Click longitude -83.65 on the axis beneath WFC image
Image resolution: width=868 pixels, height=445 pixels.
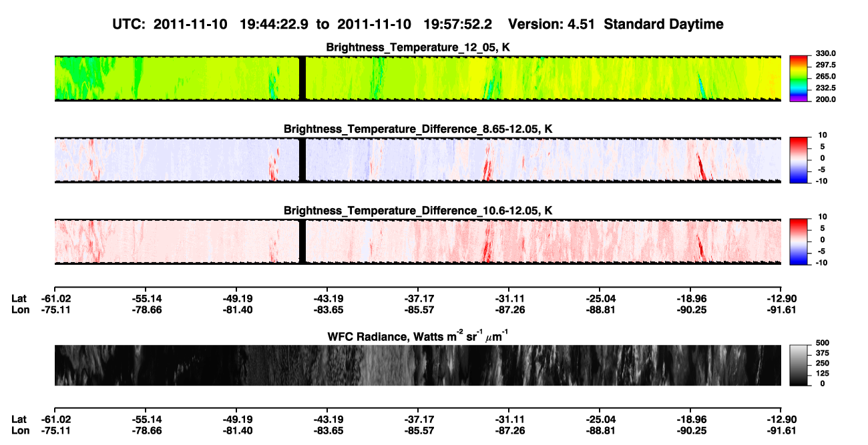point(329,431)
